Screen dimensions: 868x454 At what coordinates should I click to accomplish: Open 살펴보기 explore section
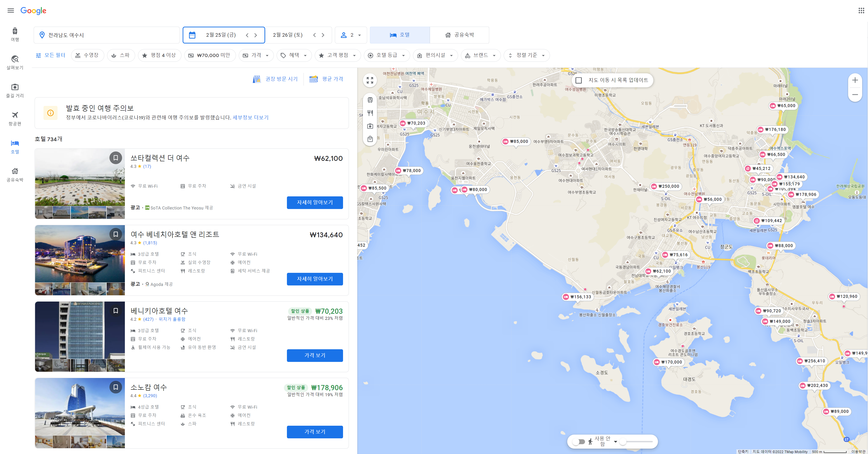[x=15, y=63]
